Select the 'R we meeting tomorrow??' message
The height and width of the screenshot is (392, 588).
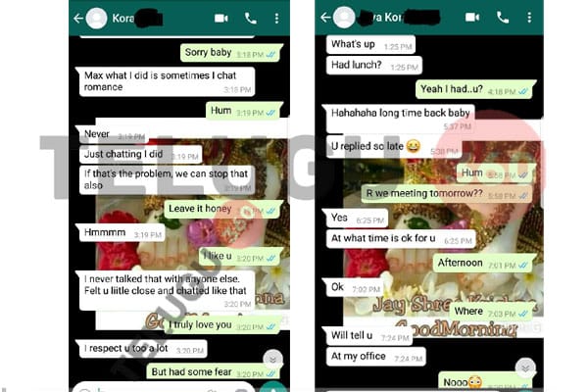click(x=447, y=194)
